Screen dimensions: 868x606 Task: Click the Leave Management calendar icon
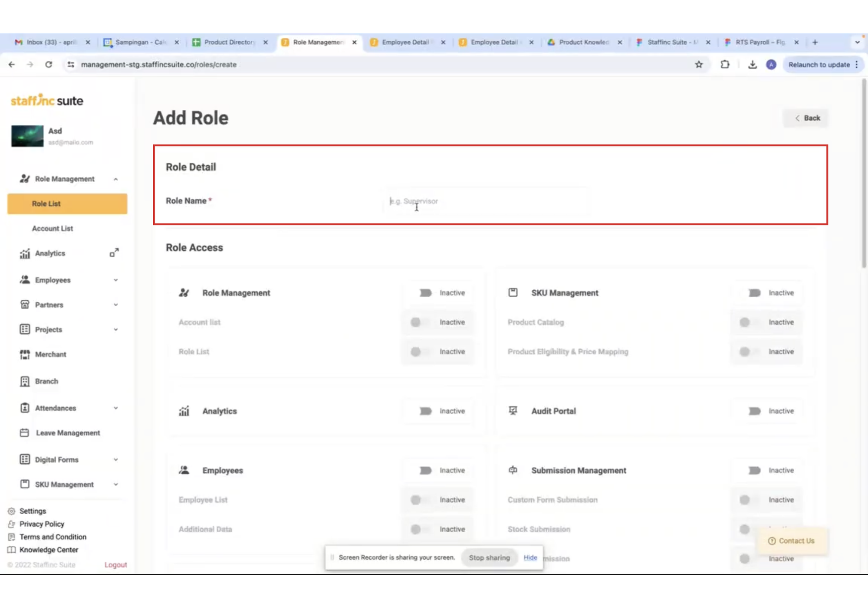coord(25,433)
